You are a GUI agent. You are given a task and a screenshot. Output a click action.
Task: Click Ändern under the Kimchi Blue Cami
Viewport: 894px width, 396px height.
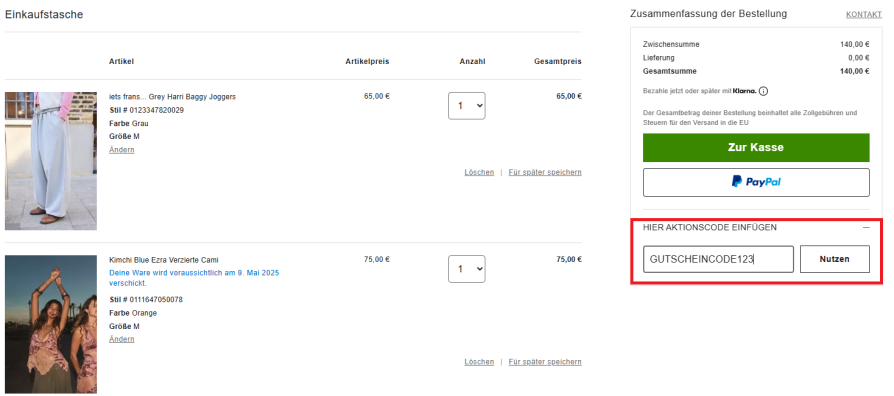coord(121,339)
